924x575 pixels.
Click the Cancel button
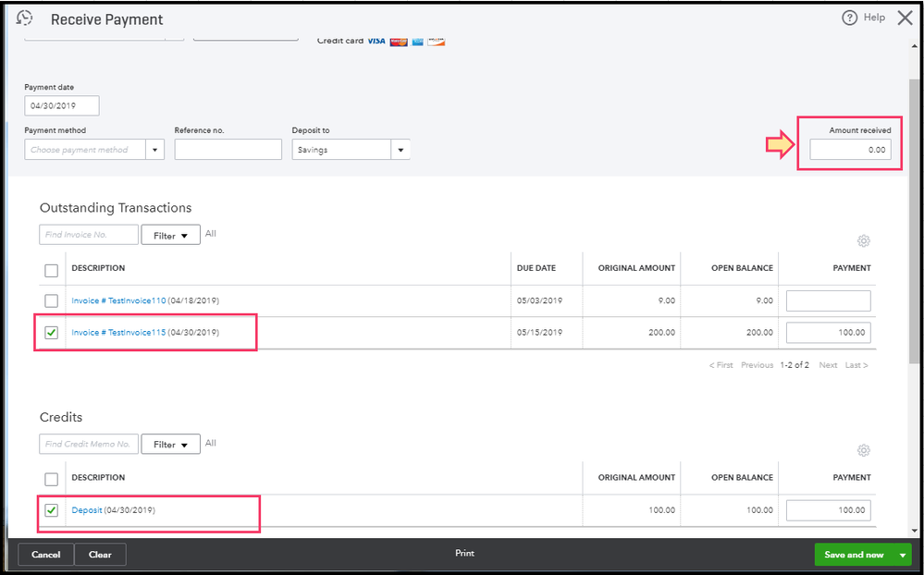point(45,555)
